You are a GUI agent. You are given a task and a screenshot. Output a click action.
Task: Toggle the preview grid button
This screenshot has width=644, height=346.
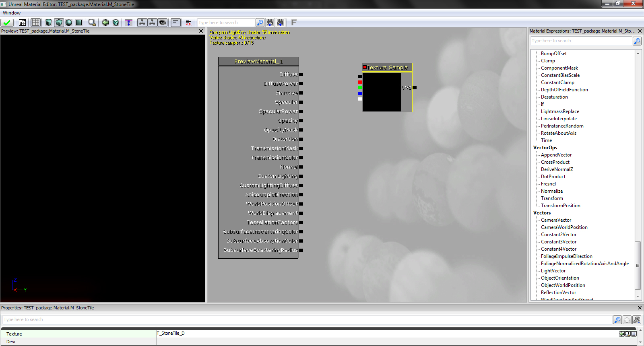coord(36,23)
